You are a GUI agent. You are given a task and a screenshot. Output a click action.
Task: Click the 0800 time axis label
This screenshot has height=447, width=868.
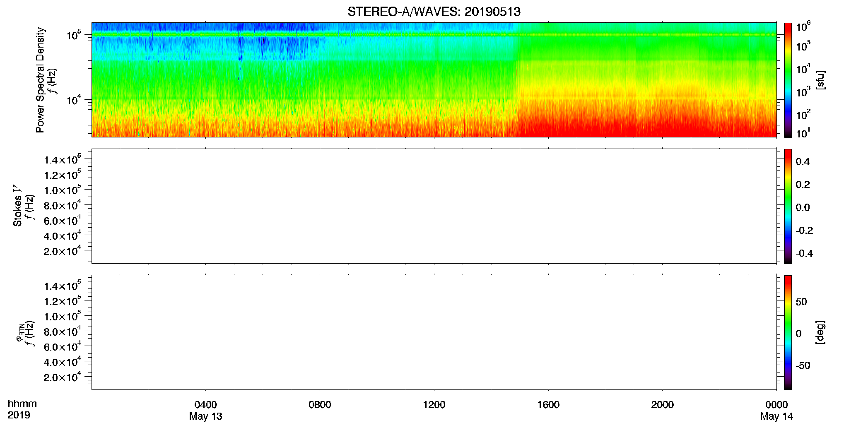click(x=320, y=405)
